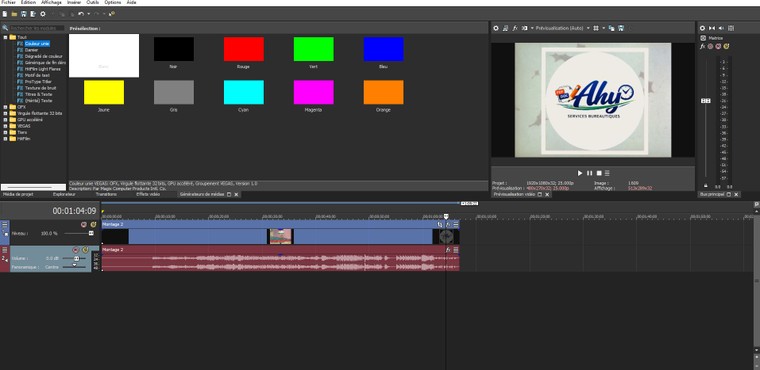This screenshot has height=370, width=760.
Task: Expand the Virgule flottante 32 bits folder
Action: pyautogui.click(x=5, y=113)
